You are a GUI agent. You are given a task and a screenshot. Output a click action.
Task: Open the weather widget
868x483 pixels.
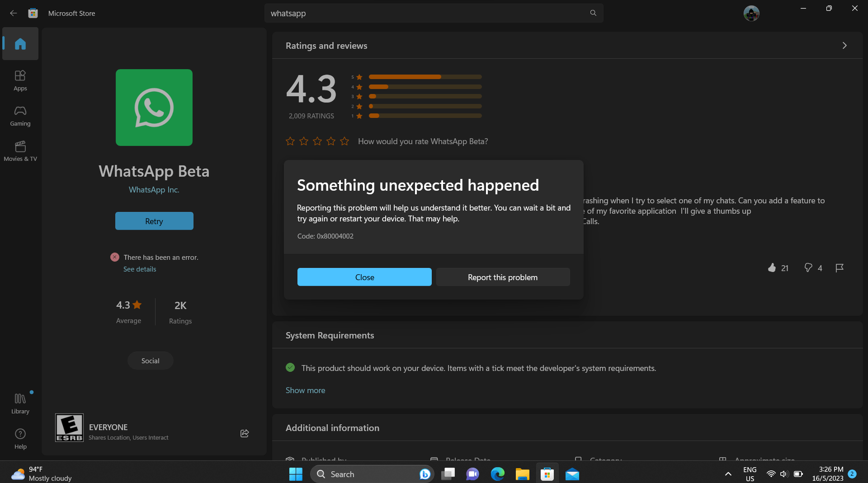click(x=42, y=474)
